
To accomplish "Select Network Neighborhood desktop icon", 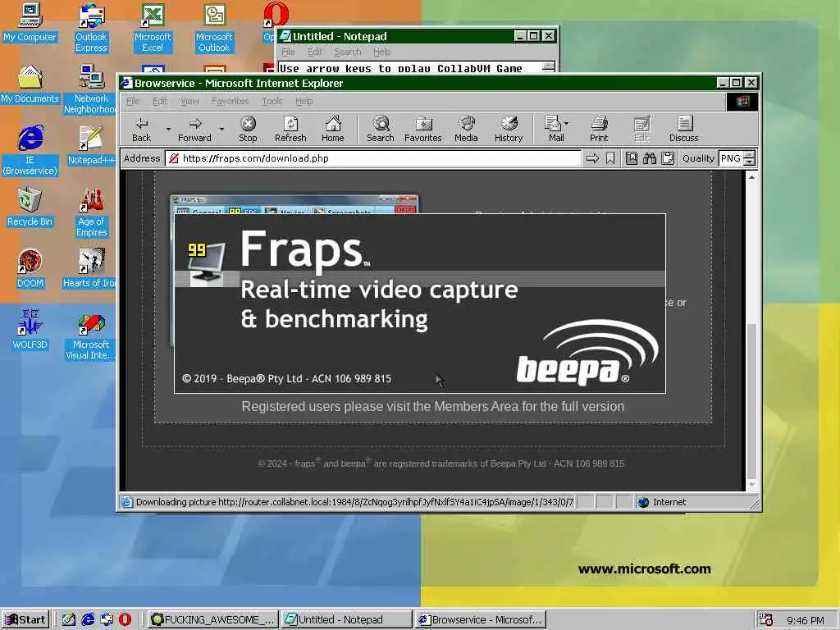I will pos(91,89).
